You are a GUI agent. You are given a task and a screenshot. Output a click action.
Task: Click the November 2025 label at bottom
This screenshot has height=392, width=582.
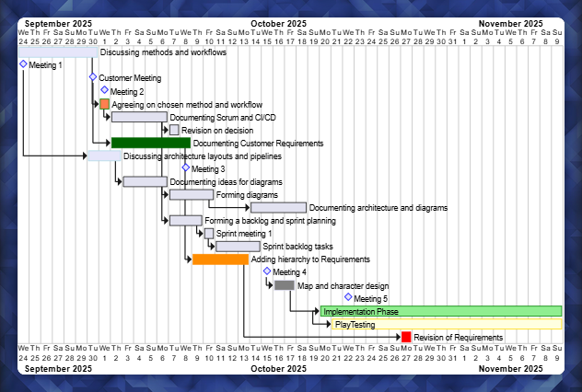coord(511,368)
